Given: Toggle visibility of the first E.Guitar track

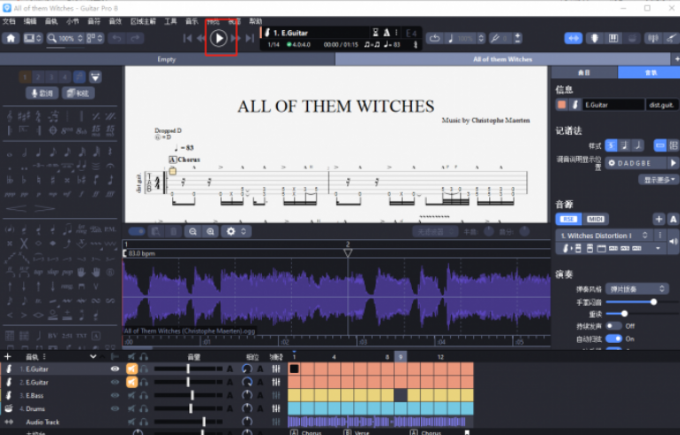Looking at the screenshot, I should 115,369.
